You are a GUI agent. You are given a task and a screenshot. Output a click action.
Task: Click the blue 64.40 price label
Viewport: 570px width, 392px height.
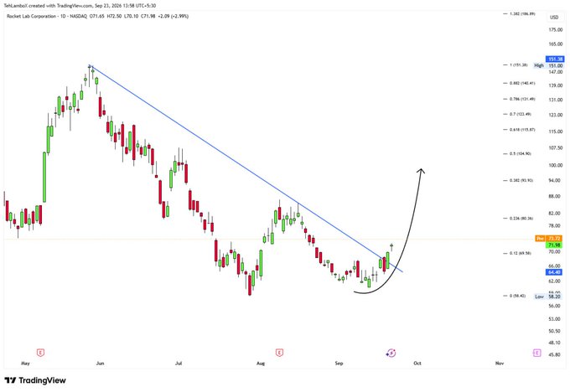click(x=554, y=272)
